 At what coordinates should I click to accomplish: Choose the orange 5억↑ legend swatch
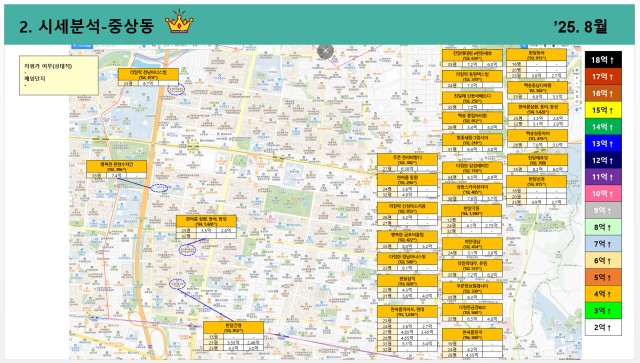[603, 277]
